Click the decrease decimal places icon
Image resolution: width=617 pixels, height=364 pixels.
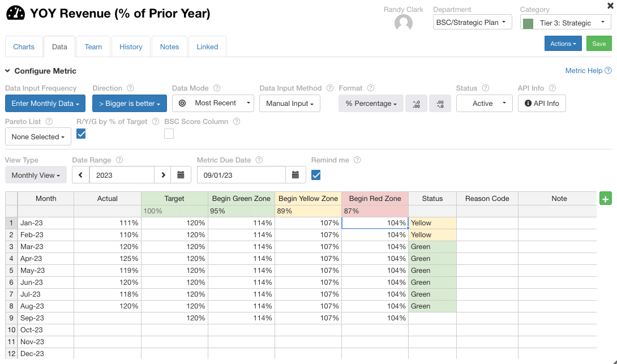440,104
